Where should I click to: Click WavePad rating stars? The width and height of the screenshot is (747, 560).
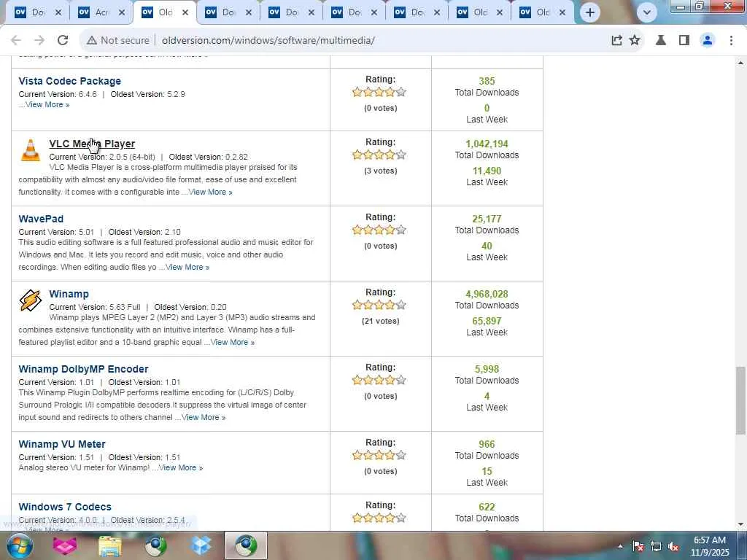[x=379, y=230]
